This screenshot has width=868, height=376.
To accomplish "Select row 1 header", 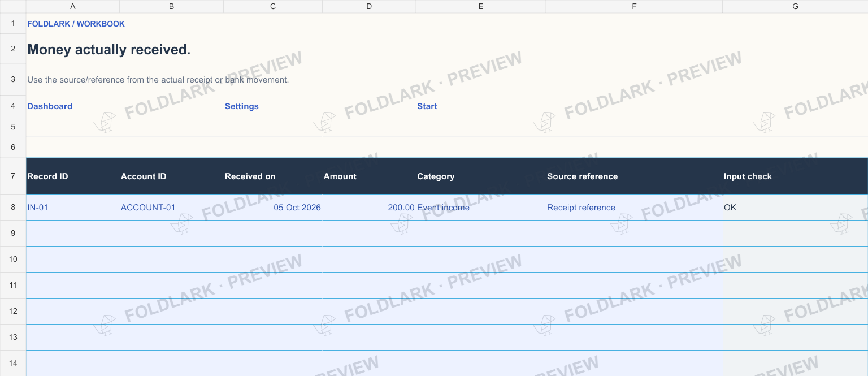I will pos(13,23).
